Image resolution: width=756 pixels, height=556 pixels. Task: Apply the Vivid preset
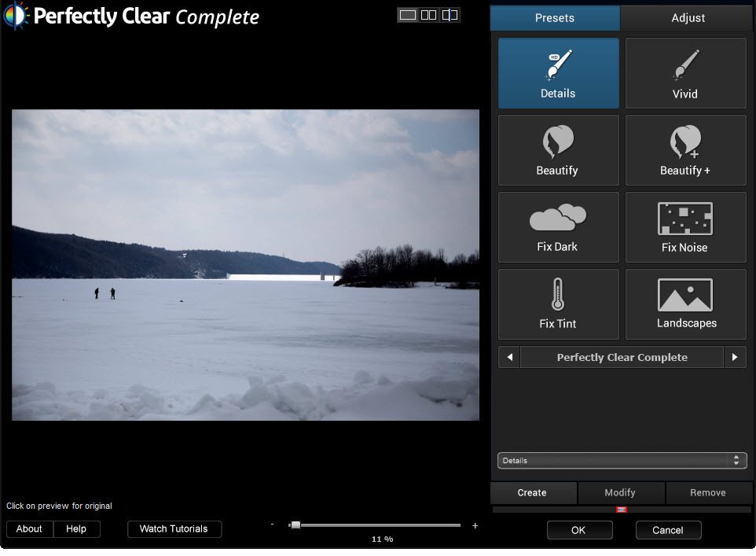(685, 73)
